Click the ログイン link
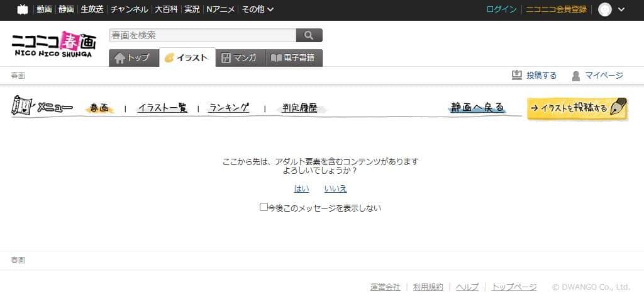This screenshot has height=303, width=644. pyautogui.click(x=501, y=9)
